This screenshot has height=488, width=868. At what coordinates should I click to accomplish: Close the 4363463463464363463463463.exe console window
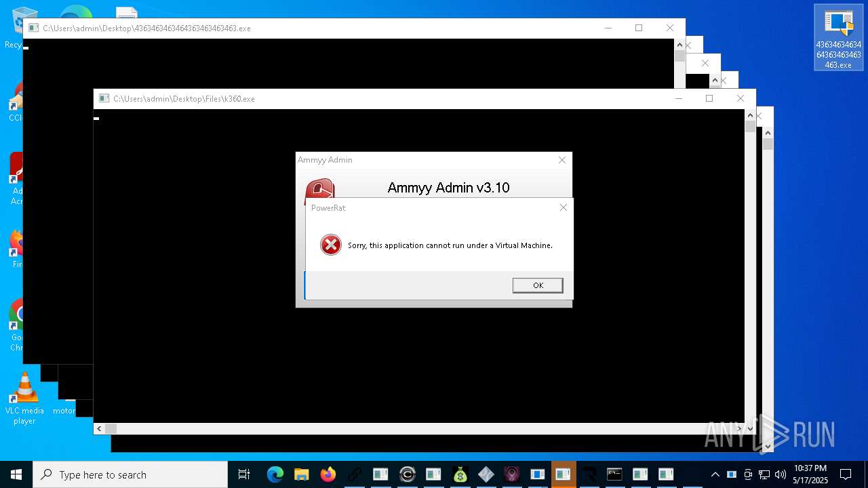[x=670, y=28]
